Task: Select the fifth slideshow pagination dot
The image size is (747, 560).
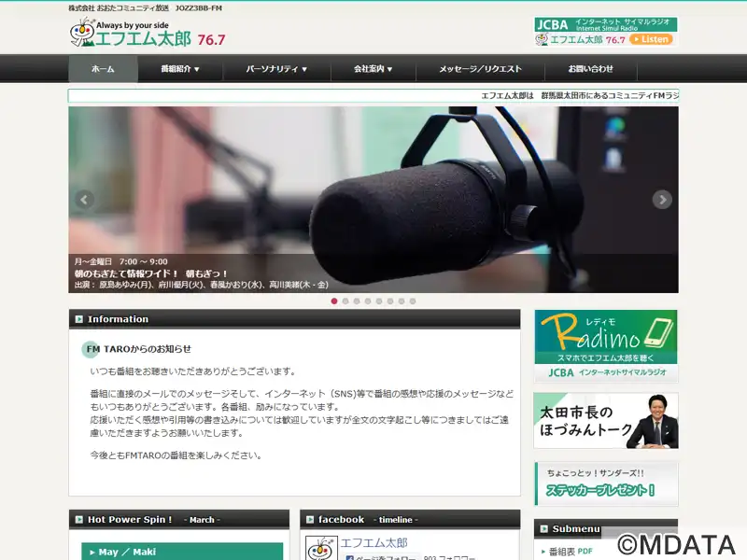Action: click(379, 301)
